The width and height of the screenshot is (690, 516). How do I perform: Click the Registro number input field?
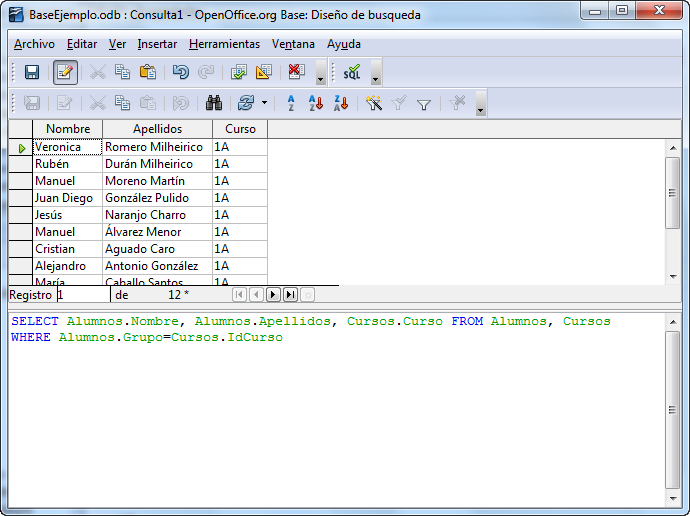click(84, 294)
